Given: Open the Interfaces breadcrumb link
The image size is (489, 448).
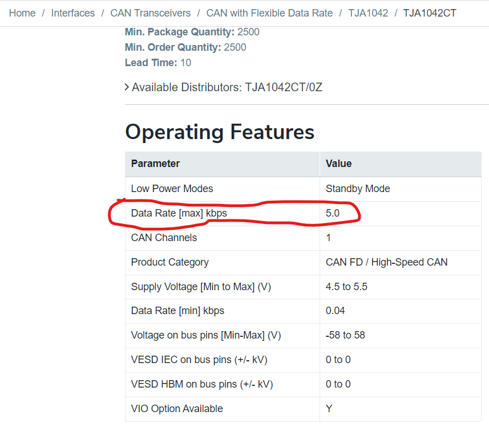Looking at the screenshot, I should [73, 13].
